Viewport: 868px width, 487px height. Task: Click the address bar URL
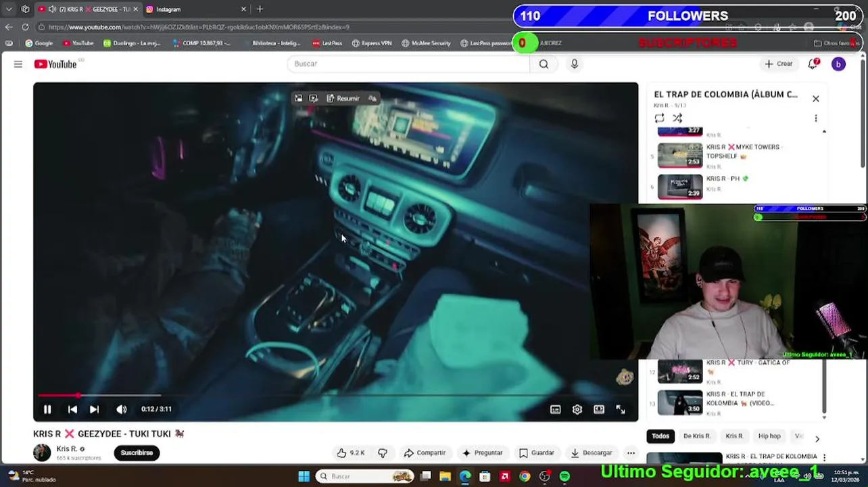coord(199,27)
